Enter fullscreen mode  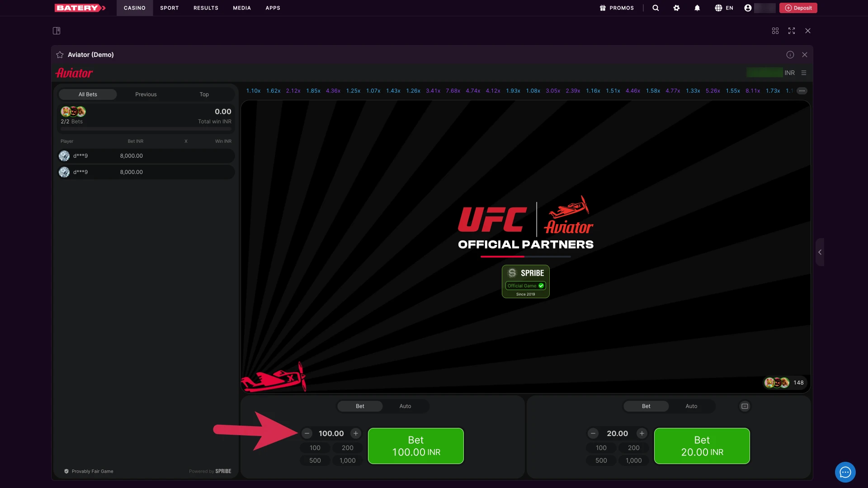coord(792,31)
